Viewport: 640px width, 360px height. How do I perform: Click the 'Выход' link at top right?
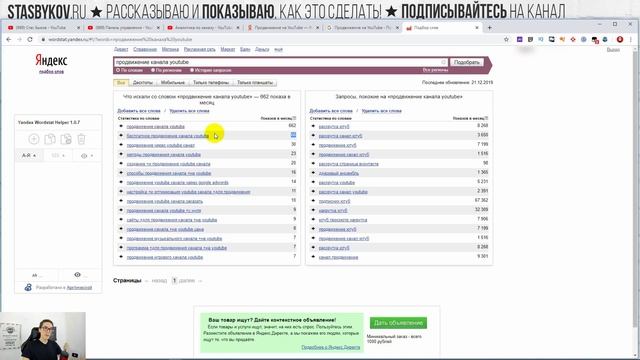point(613,49)
